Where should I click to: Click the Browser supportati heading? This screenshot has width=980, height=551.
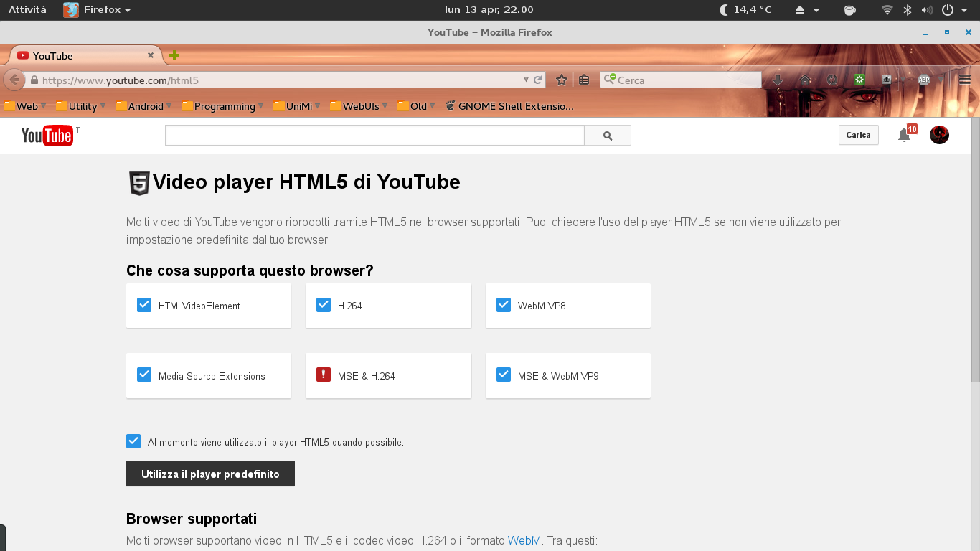pyautogui.click(x=192, y=519)
